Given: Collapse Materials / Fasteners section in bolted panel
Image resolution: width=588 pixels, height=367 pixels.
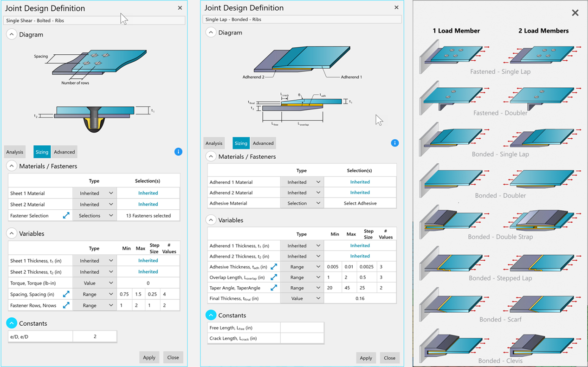Looking at the screenshot, I should 12,166.
